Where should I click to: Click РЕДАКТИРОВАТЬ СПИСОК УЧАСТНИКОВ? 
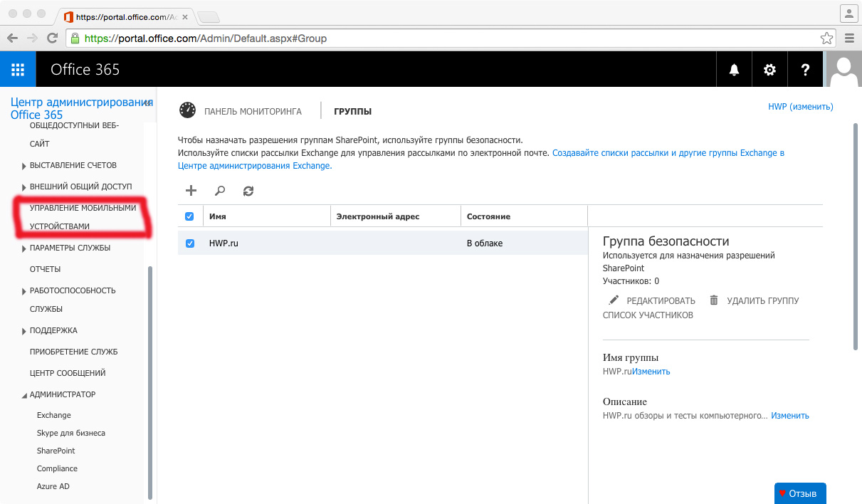coord(649,308)
